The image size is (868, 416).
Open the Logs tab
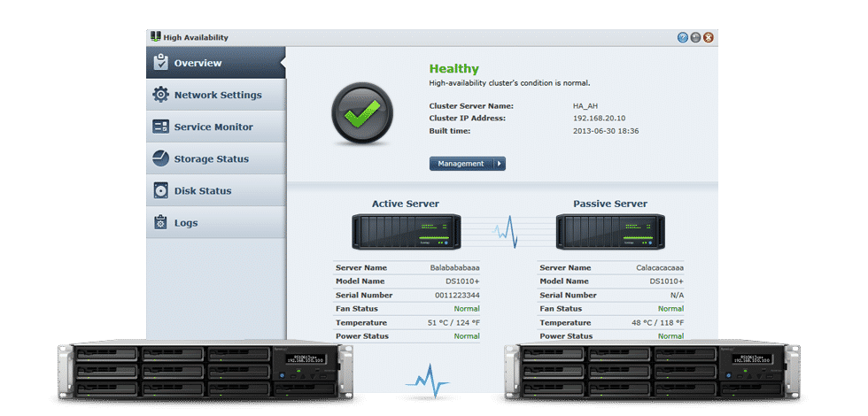click(x=216, y=223)
